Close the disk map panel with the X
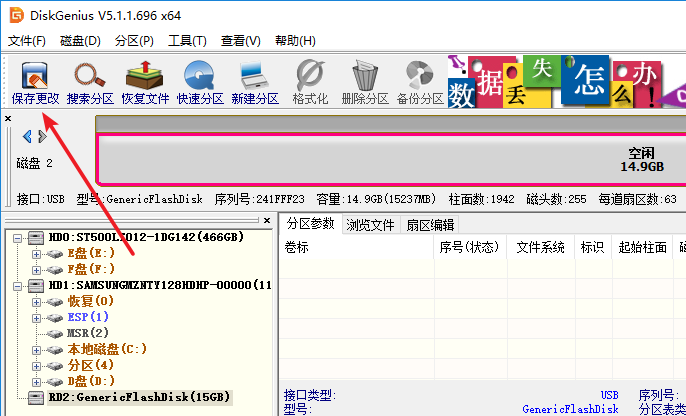 pyautogui.click(x=8, y=118)
